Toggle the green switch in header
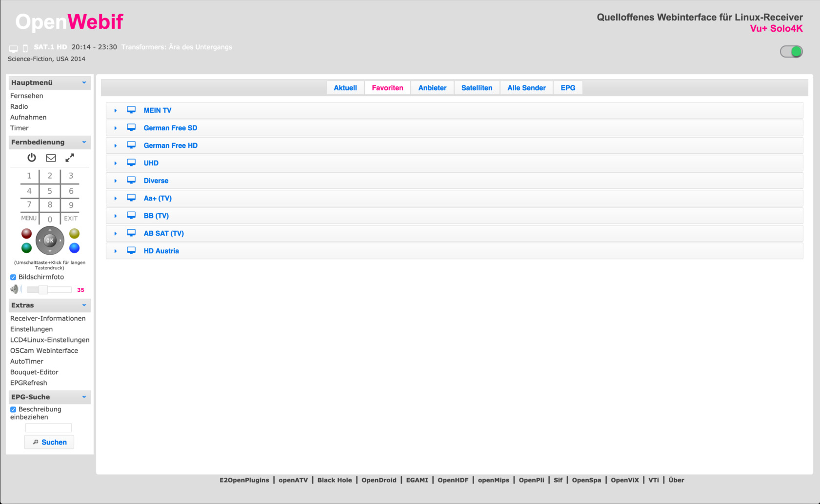 [791, 52]
